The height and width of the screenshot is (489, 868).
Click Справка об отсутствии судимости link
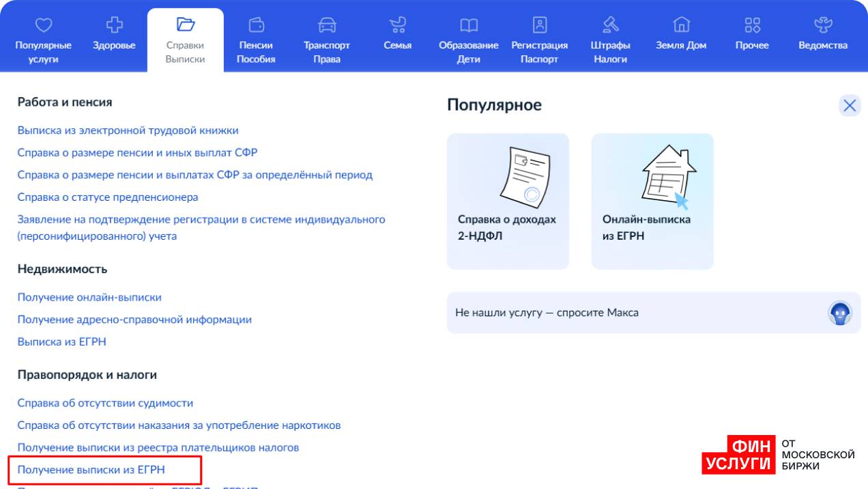pyautogui.click(x=105, y=403)
